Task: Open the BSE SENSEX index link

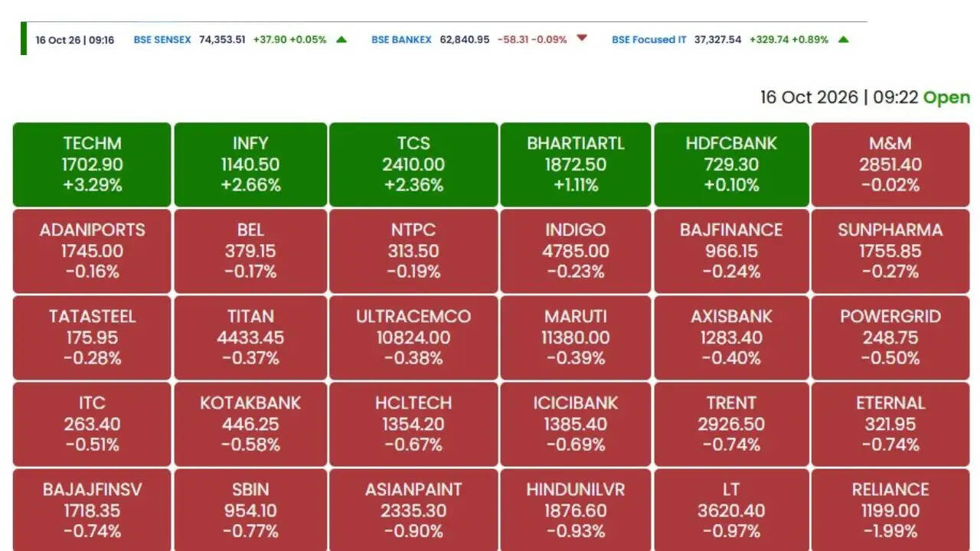Action: click(x=162, y=39)
